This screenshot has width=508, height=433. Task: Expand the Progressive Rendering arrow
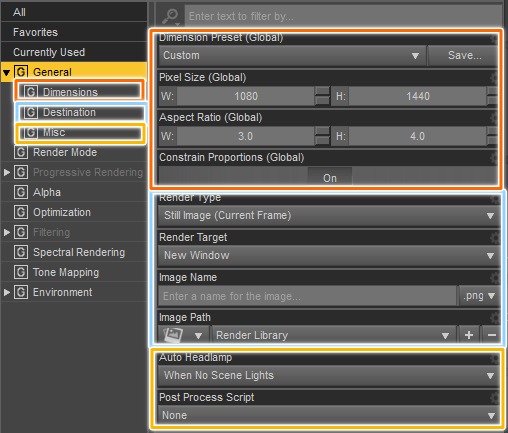click(7, 172)
